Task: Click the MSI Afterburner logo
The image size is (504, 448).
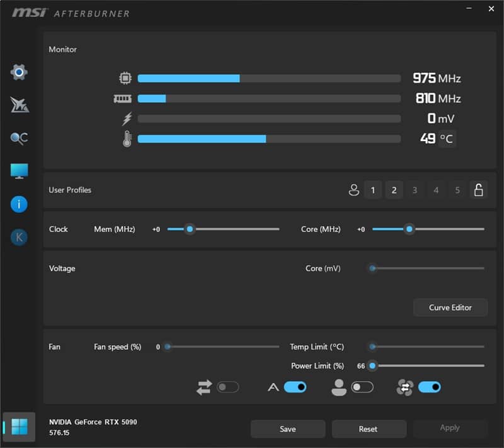Action: tap(71, 13)
